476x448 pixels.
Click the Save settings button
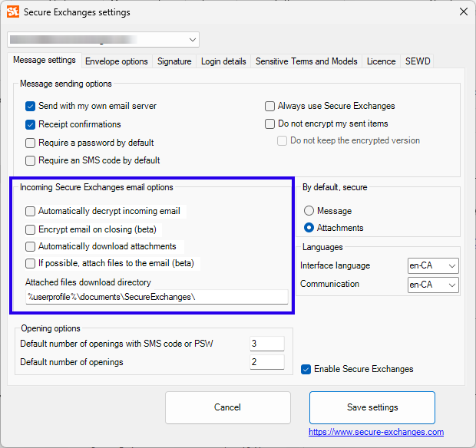click(372, 407)
